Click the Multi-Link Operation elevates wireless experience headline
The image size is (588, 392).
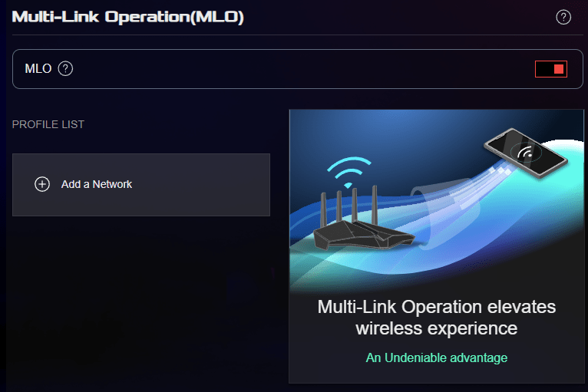(x=437, y=318)
